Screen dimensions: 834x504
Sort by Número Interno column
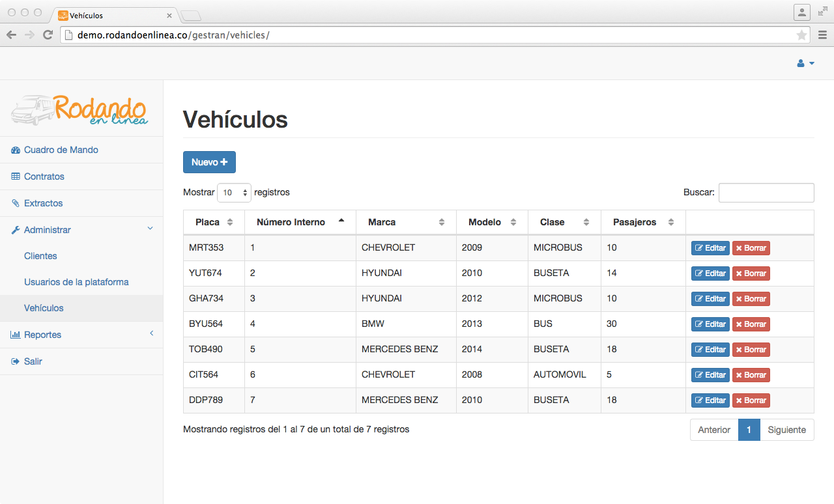[300, 222]
